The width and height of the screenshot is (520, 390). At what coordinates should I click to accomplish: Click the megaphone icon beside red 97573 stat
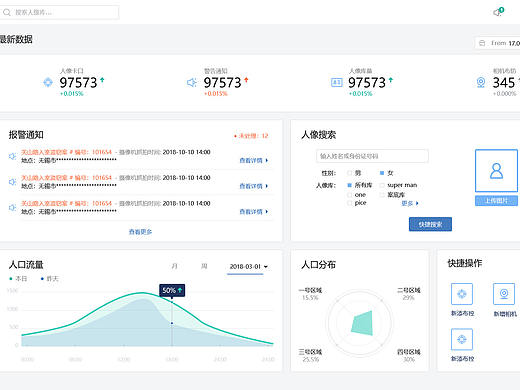tap(192, 82)
